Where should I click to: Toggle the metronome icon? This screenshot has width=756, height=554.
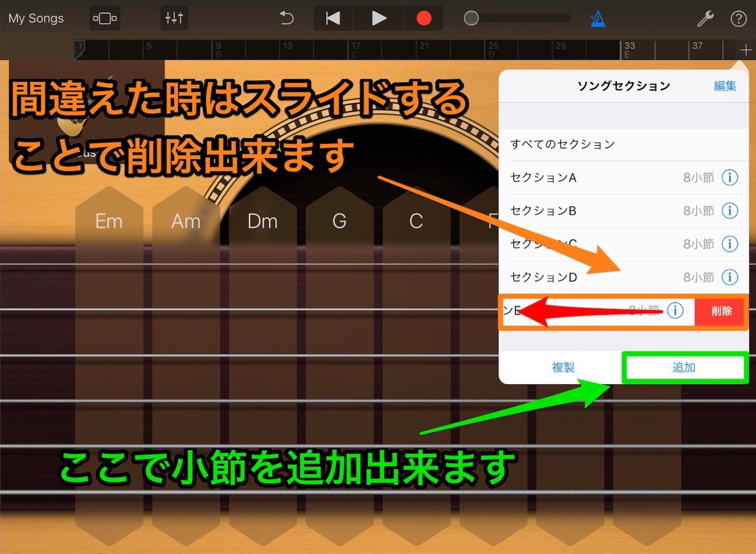pyautogui.click(x=598, y=19)
